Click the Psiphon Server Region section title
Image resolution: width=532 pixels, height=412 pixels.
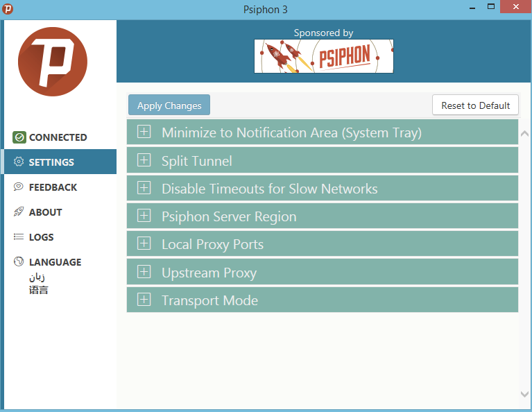229,217
